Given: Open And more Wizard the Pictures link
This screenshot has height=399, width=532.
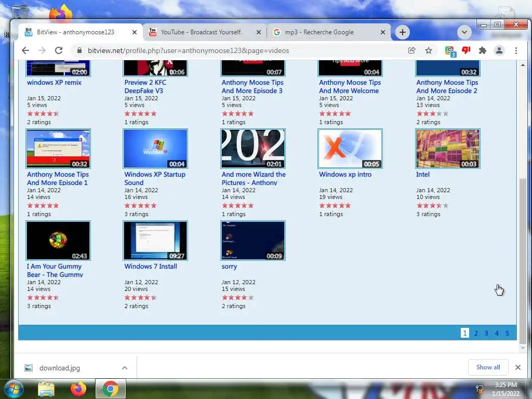Looking at the screenshot, I should pos(254,179).
